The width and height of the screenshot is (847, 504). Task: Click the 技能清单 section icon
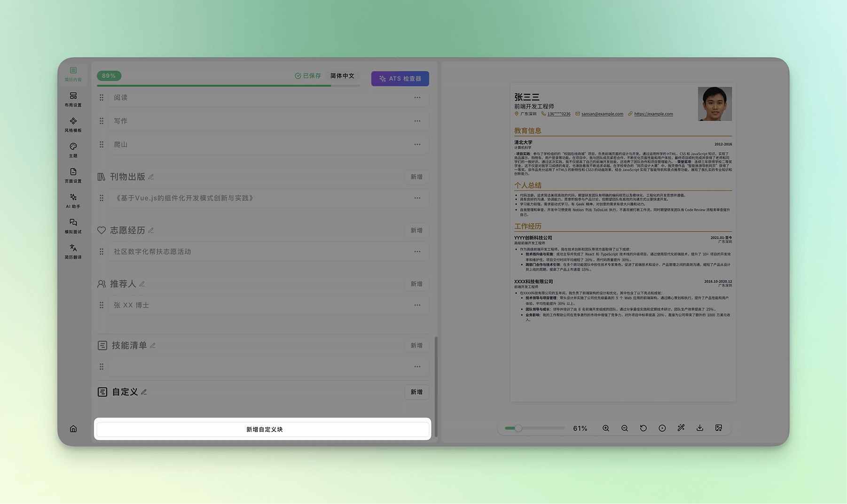pyautogui.click(x=102, y=345)
